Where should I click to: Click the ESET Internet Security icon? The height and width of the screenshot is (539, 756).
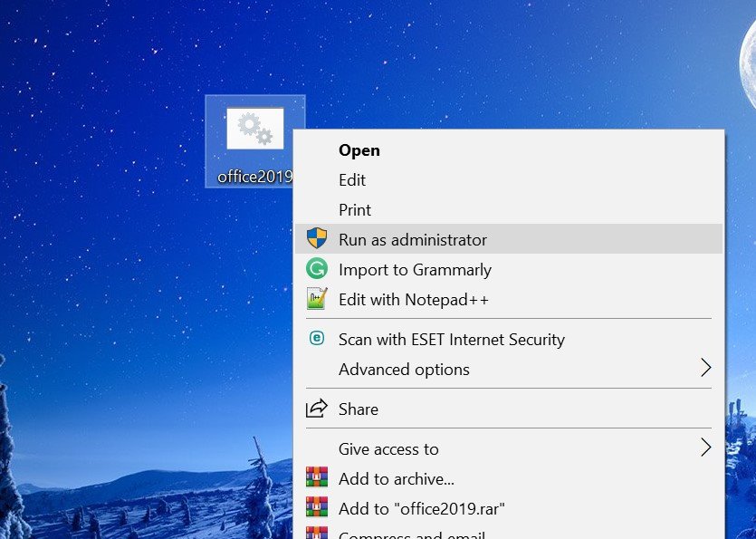point(317,338)
